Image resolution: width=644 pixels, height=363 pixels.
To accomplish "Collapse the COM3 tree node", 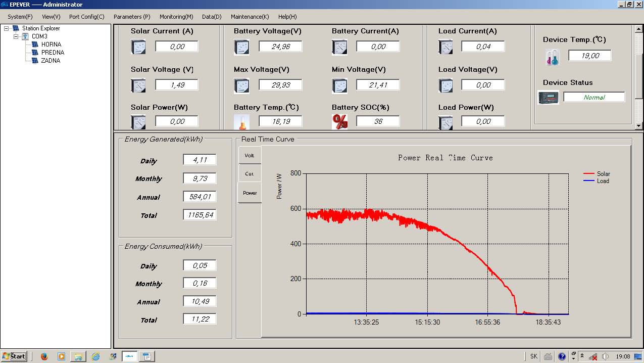I will click(16, 36).
